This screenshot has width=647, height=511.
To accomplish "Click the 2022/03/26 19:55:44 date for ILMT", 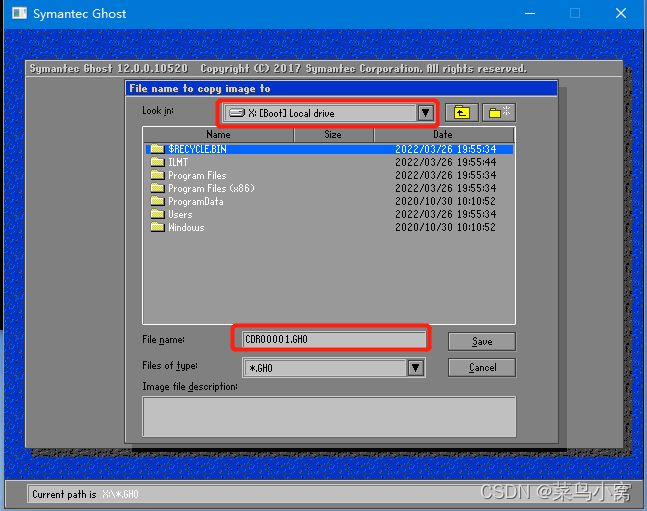I will 446,162.
